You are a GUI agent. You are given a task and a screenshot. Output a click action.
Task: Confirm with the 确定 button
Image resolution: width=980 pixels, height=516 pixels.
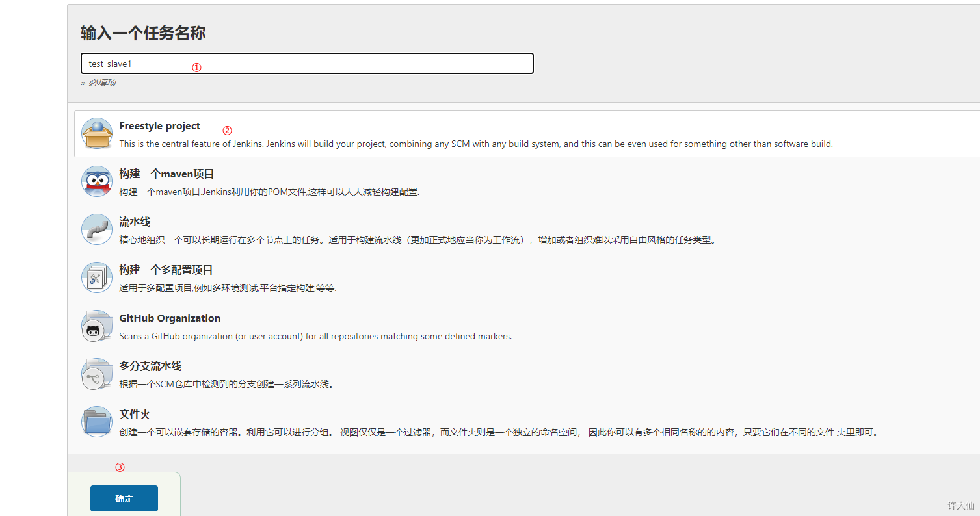point(124,498)
